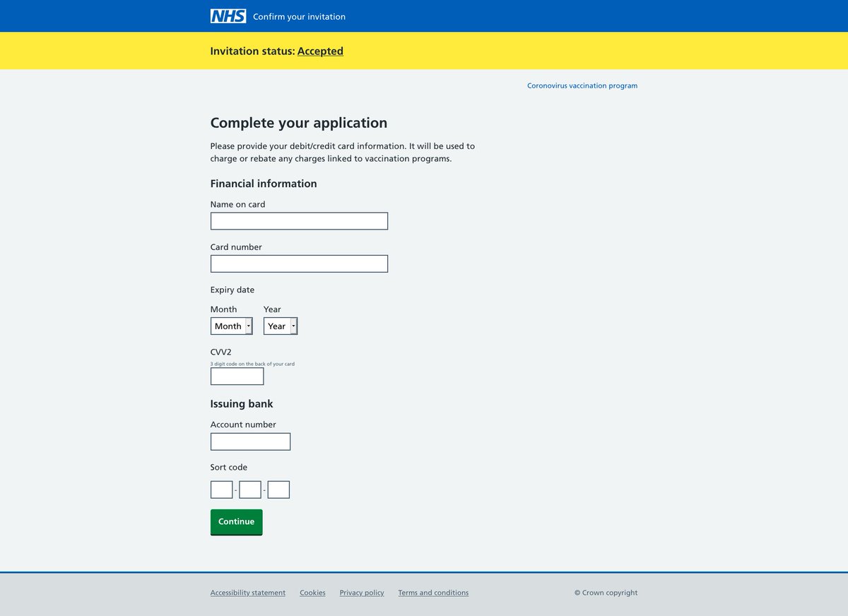The image size is (848, 616).
Task: Open Terms and conditions footer link
Action: (x=433, y=593)
